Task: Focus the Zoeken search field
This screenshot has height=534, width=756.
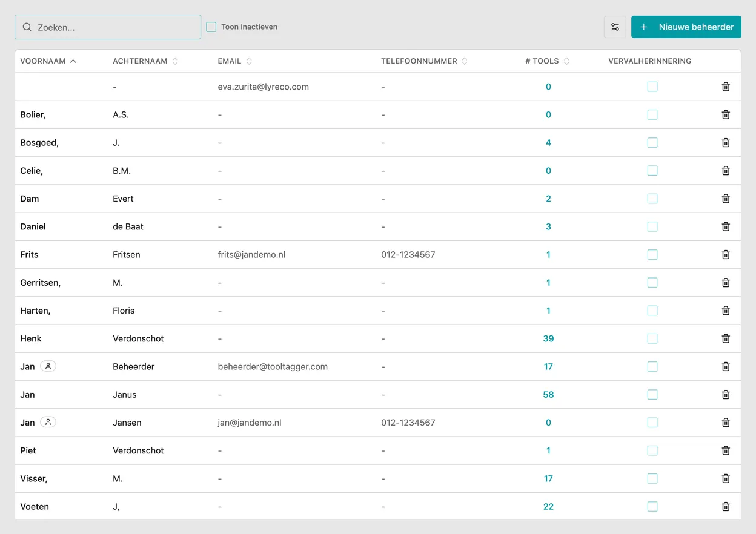Action: (108, 27)
